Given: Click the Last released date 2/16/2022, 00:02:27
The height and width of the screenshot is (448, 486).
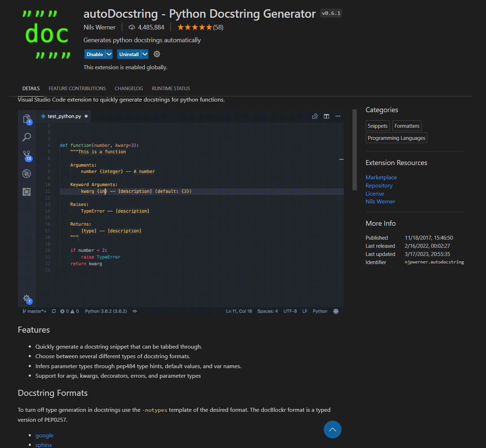Looking at the screenshot, I should 427,246.
